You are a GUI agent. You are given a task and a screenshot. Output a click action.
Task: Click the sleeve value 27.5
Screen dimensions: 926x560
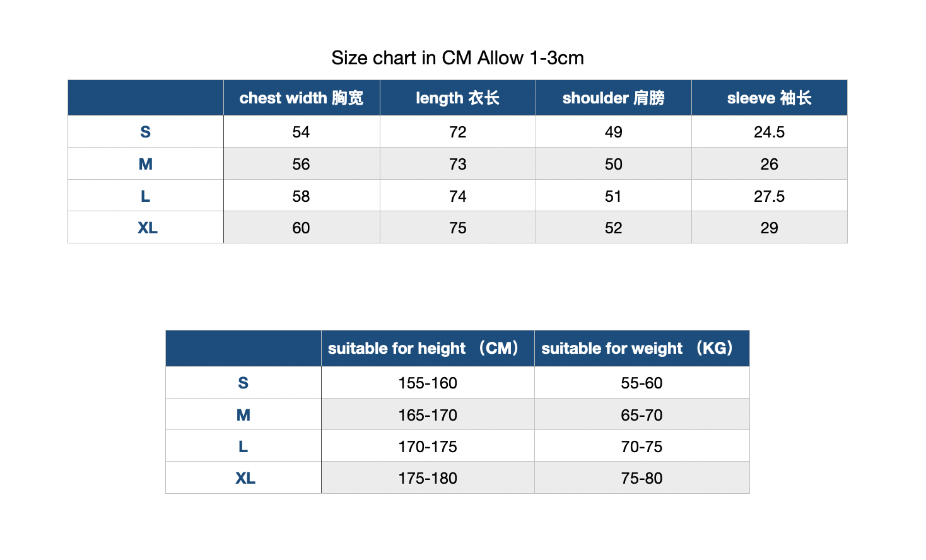(770, 196)
